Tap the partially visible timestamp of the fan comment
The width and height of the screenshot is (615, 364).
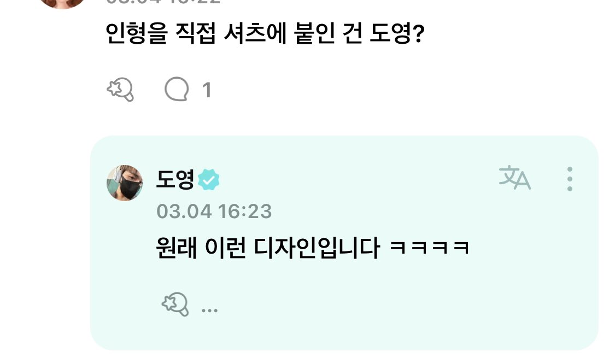163,2
